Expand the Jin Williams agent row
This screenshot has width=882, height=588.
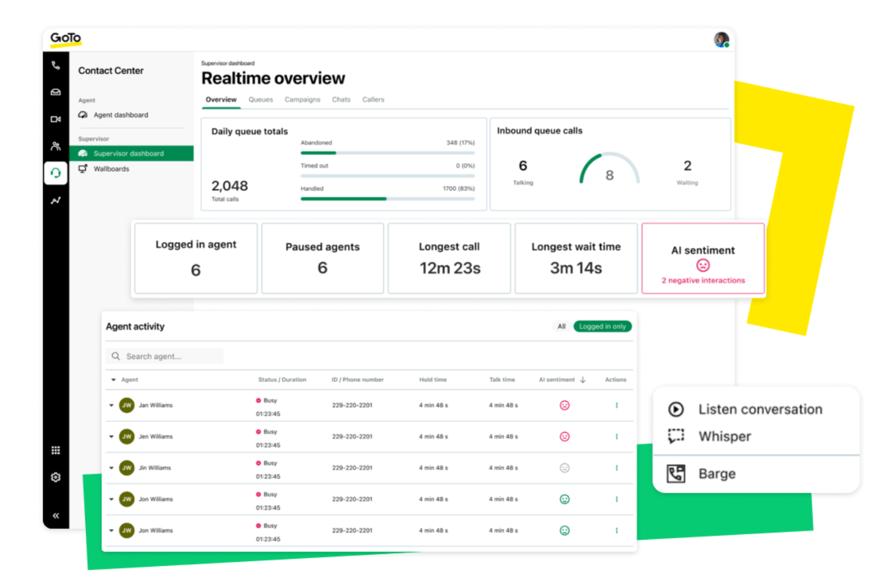click(x=111, y=468)
